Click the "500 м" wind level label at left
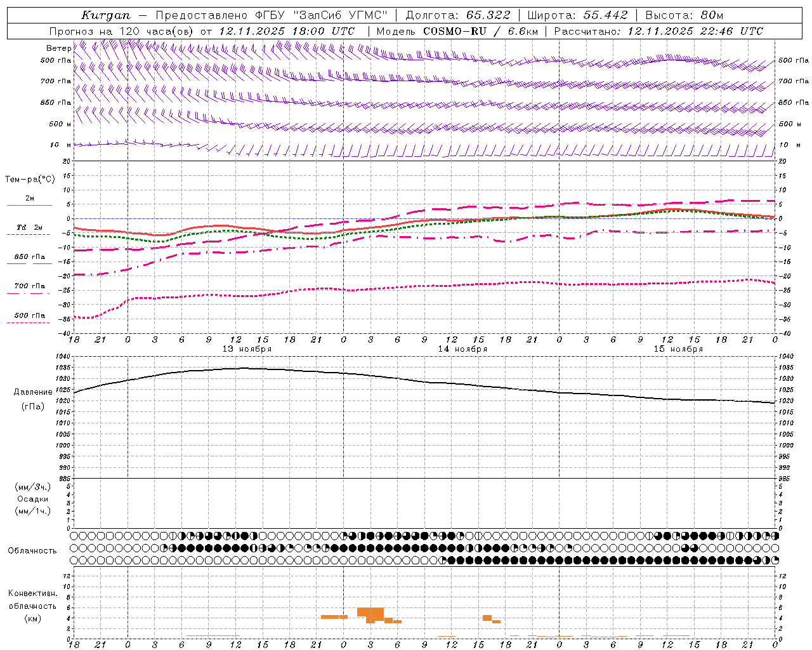The height and width of the screenshot is (650, 812). tap(60, 124)
